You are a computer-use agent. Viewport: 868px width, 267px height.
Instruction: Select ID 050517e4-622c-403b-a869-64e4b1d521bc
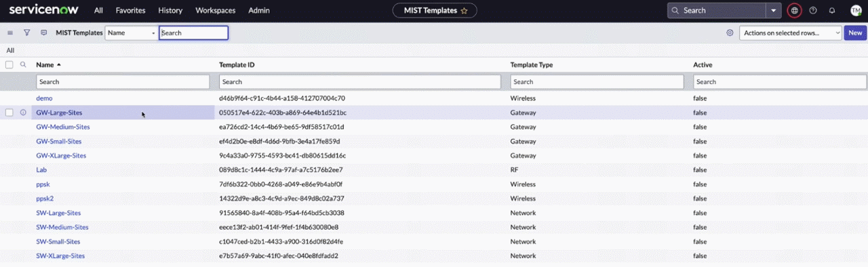pyautogui.click(x=283, y=112)
